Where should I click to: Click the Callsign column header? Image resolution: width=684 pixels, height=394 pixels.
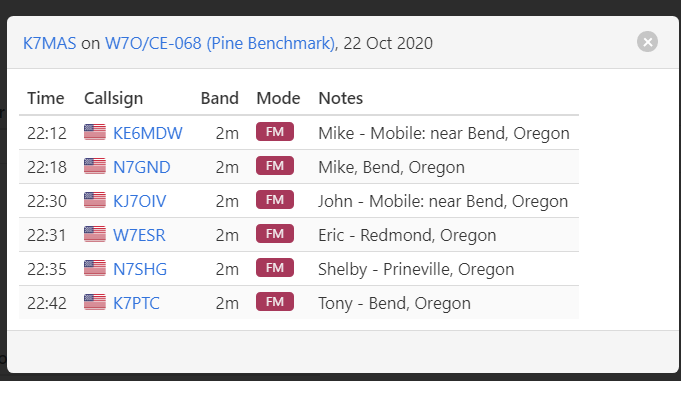113,99
